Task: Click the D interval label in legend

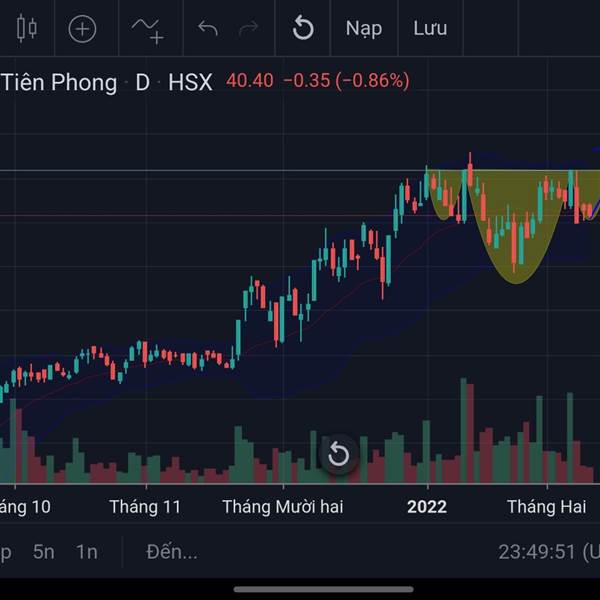Action: pos(142,82)
